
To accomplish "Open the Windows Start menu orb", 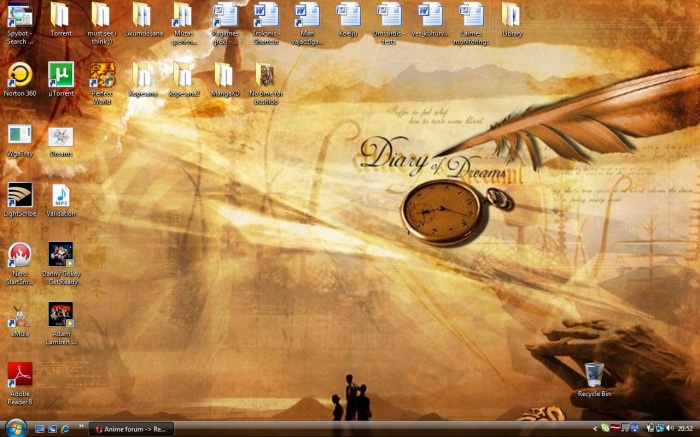I will (x=15, y=429).
